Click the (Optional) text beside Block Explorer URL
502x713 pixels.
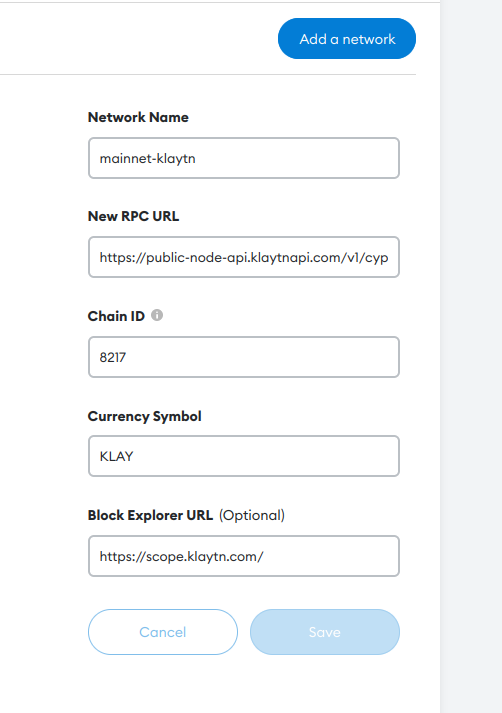coord(252,516)
